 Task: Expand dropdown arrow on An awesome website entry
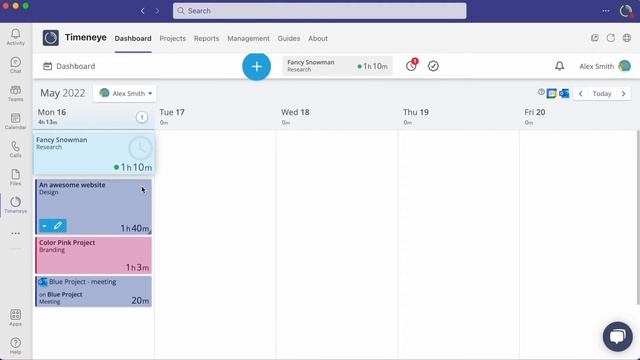click(44, 226)
